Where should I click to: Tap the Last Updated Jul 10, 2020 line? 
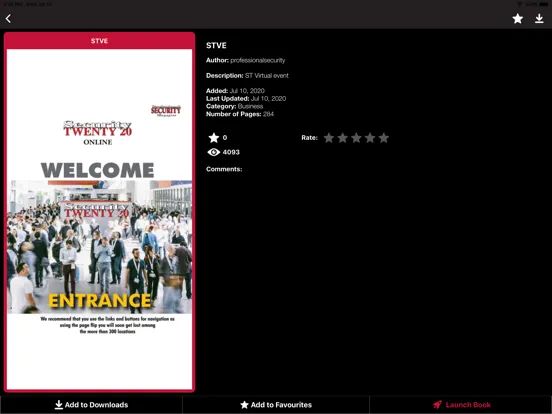click(246, 99)
